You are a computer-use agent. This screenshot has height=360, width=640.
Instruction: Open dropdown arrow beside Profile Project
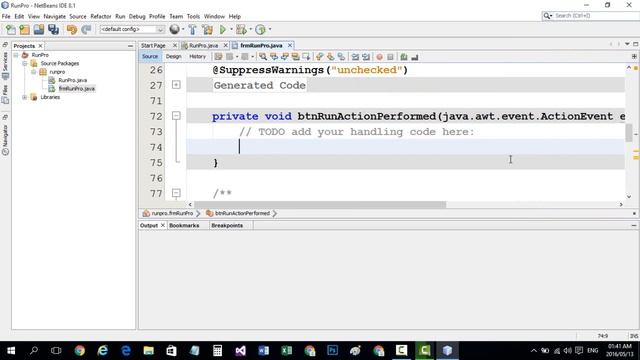pos(270,29)
